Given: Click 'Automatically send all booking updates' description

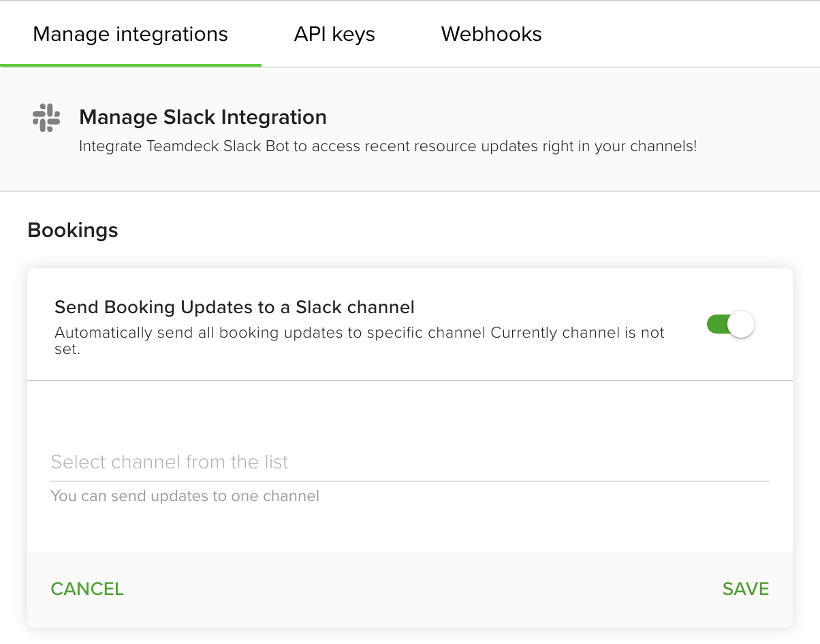Looking at the screenshot, I should (360, 342).
